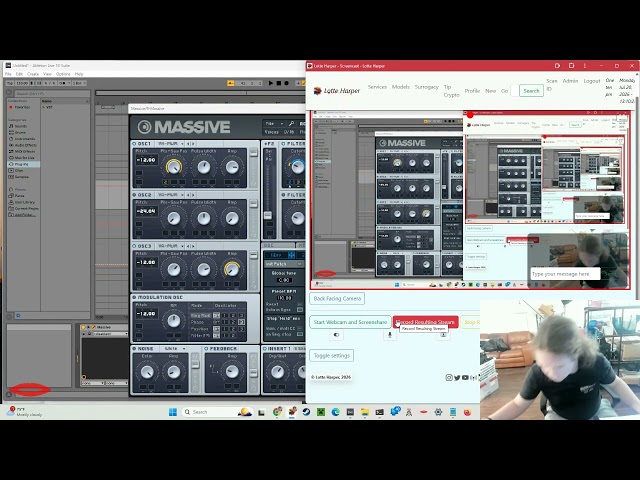Click the YouTube icon in page footer
Screen dimensions: 640x480
[x=465, y=378]
